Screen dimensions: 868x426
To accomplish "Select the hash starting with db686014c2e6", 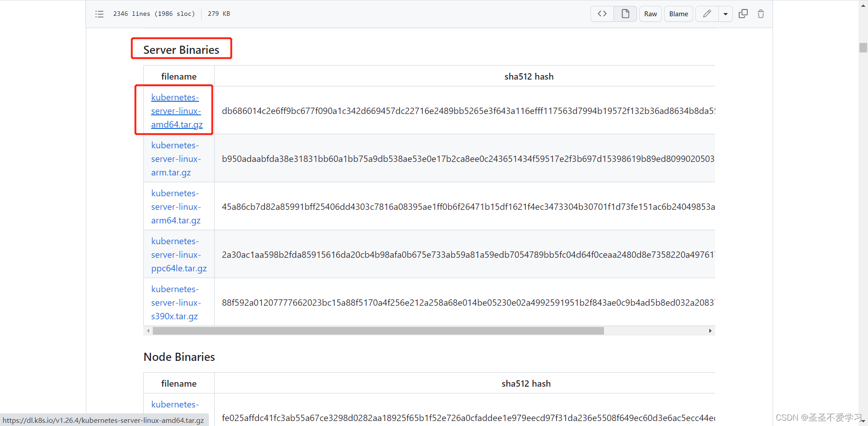I will tap(468, 111).
